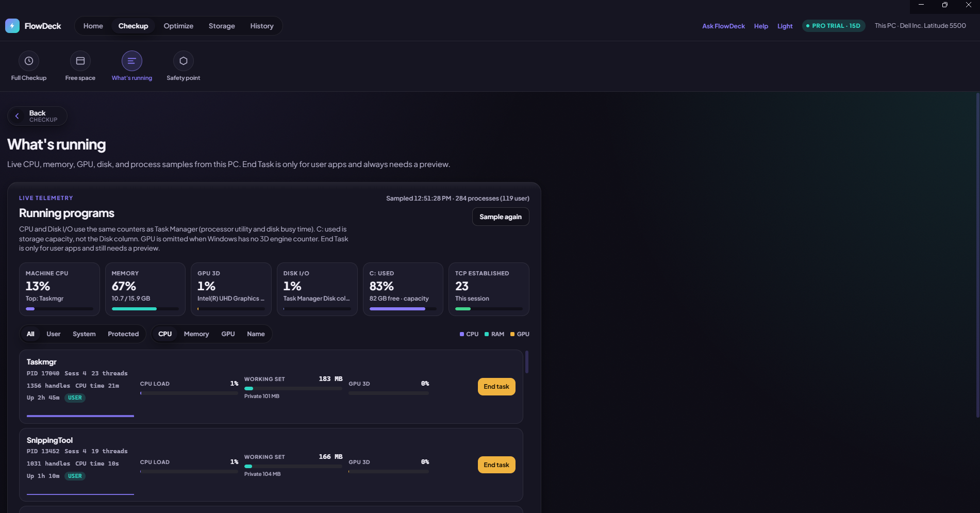Click the USER badge on SnippingTool
The height and width of the screenshot is (513, 980).
[75, 476]
